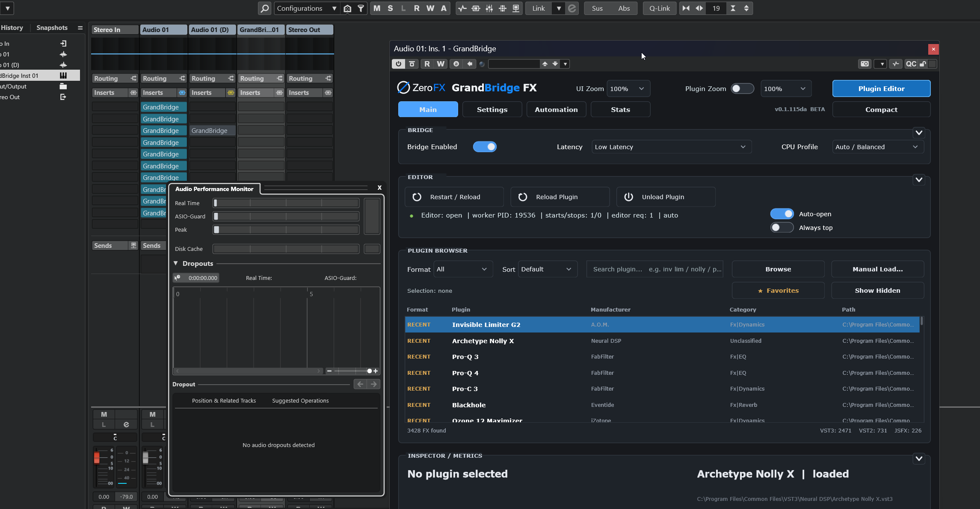
Task: Click the dropout graph horizontal scrollbar
Action: [x=249, y=371]
